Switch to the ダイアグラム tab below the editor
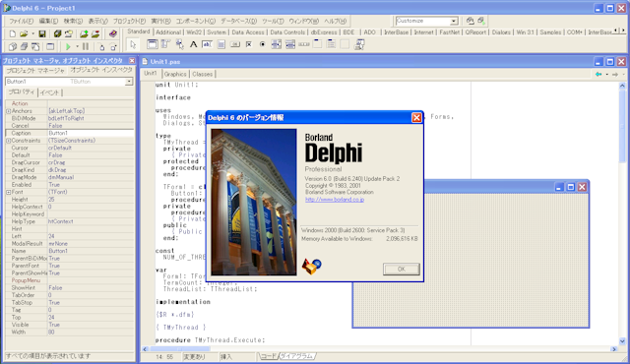 [297, 356]
